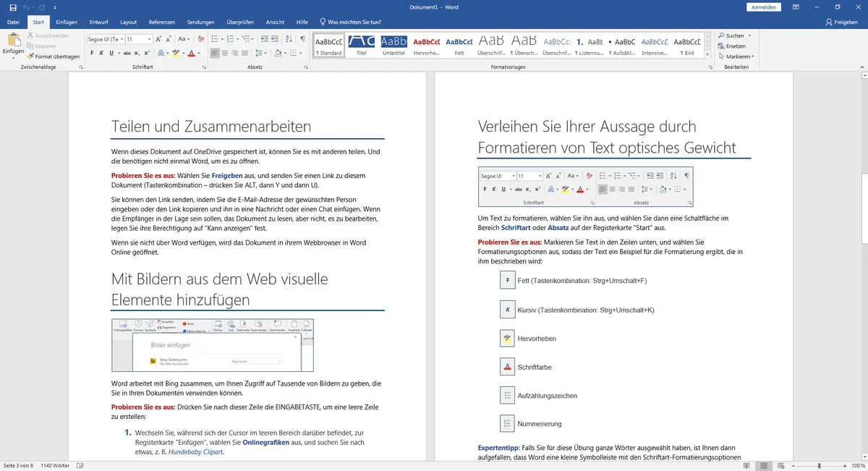
Task: Align text left in the ribbon
Action: coord(215,53)
